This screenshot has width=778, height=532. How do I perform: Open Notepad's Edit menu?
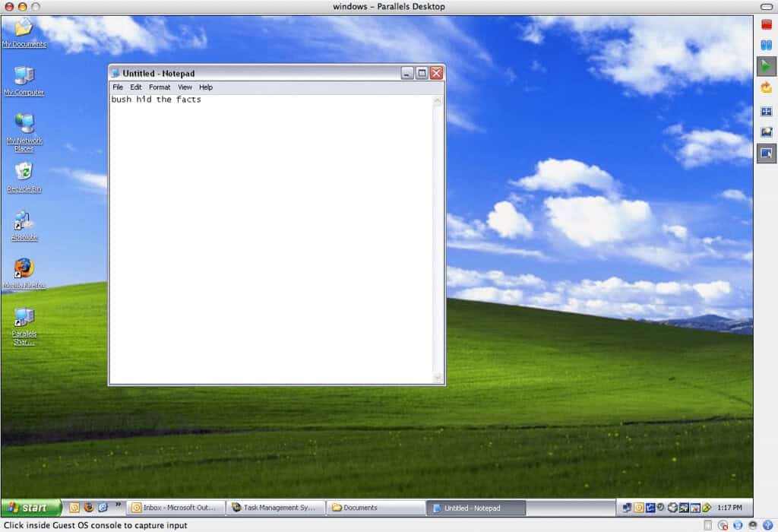[136, 87]
